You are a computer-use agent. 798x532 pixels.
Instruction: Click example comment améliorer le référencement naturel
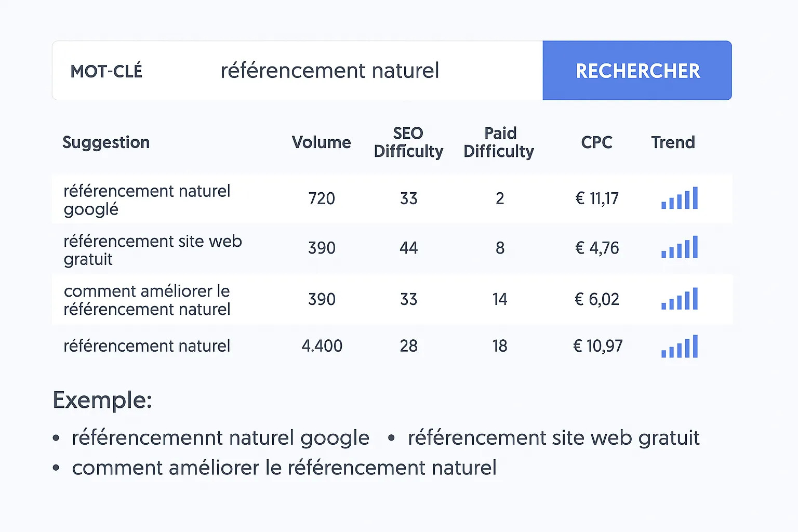tap(284, 468)
